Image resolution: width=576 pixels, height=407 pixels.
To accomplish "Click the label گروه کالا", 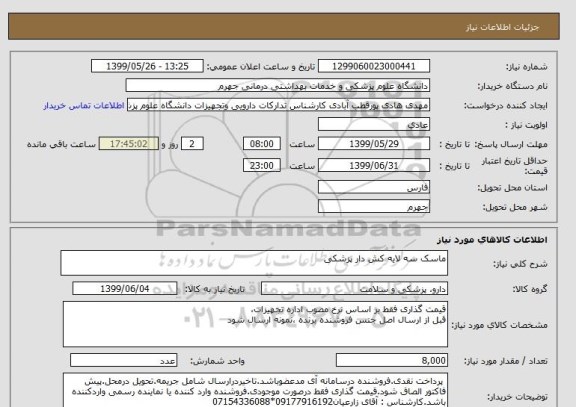I will click(x=530, y=289).
